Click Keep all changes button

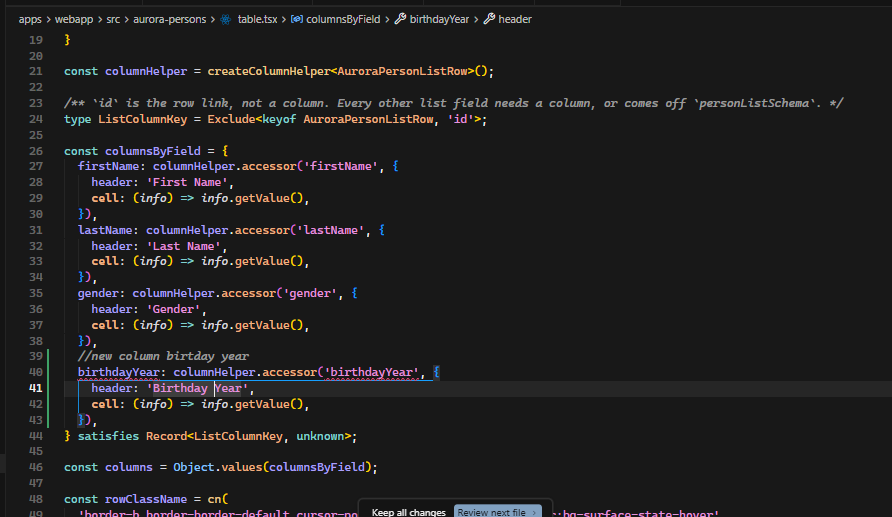(408, 512)
